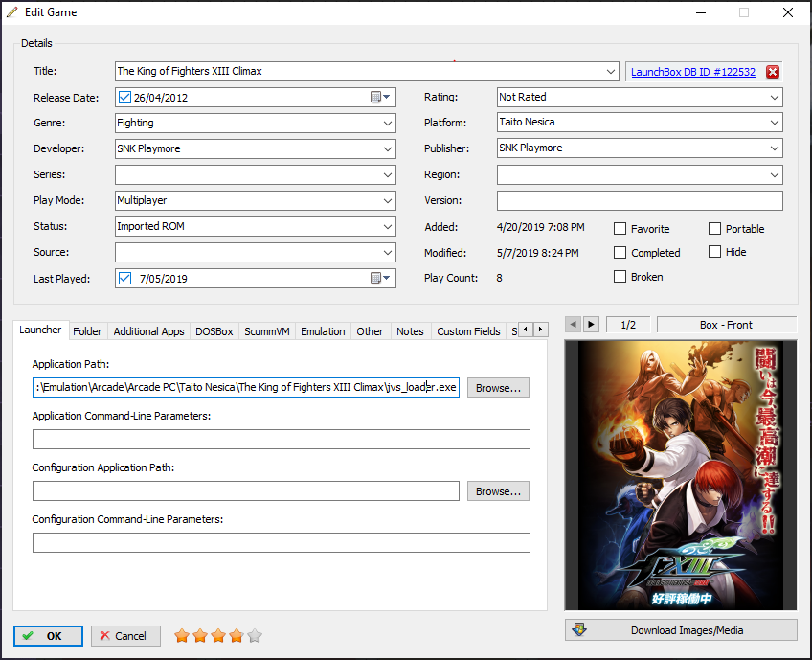Open the ScummVM tab
Screen dimensions: 812x660
click(267, 331)
